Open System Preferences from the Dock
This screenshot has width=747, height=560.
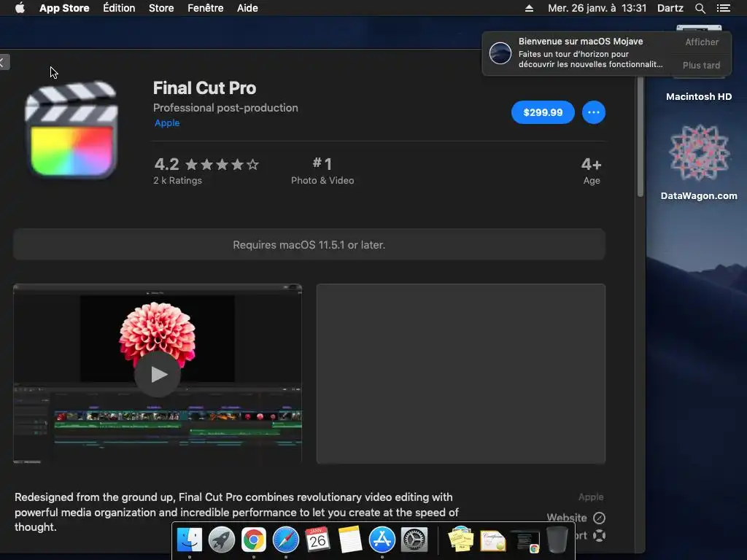[414, 540]
